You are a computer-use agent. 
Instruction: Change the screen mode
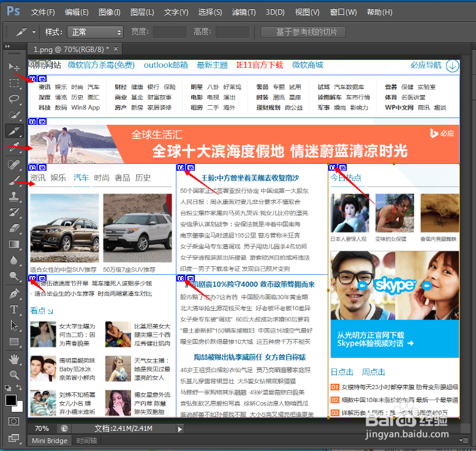point(14,438)
